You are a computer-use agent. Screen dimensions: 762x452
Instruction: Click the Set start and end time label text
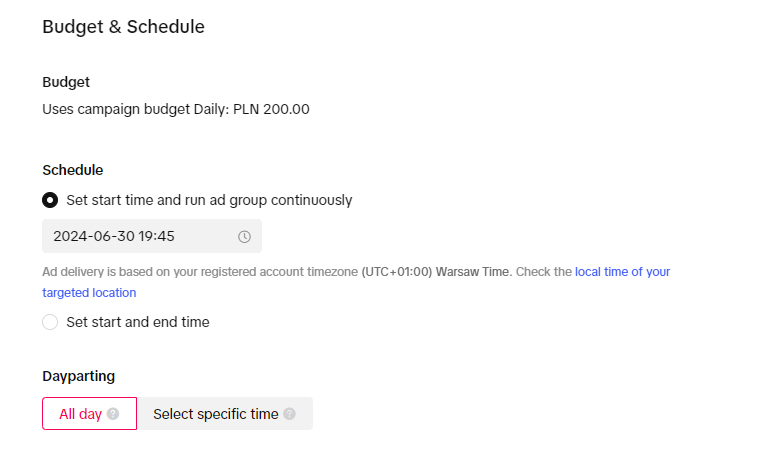click(138, 322)
